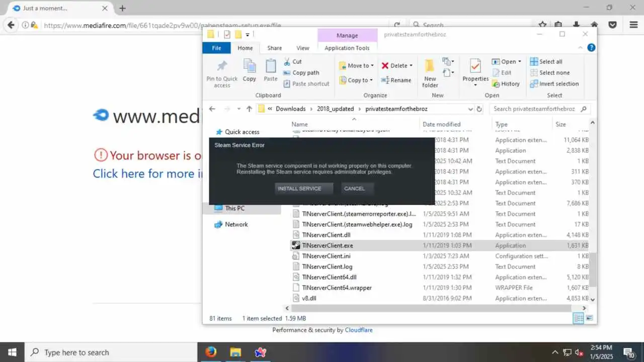Rename the selected file
Viewport: 644px width, 362px height.
coord(396,80)
